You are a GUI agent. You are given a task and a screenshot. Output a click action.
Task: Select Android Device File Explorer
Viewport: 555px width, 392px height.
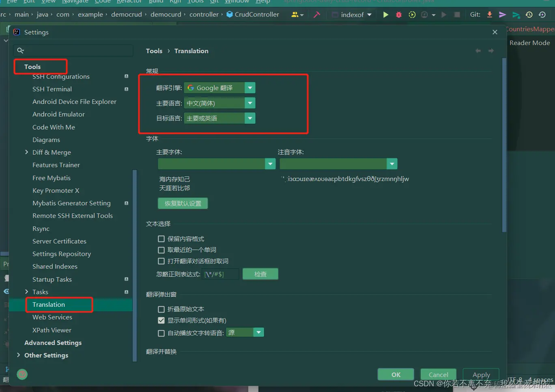(x=74, y=102)
